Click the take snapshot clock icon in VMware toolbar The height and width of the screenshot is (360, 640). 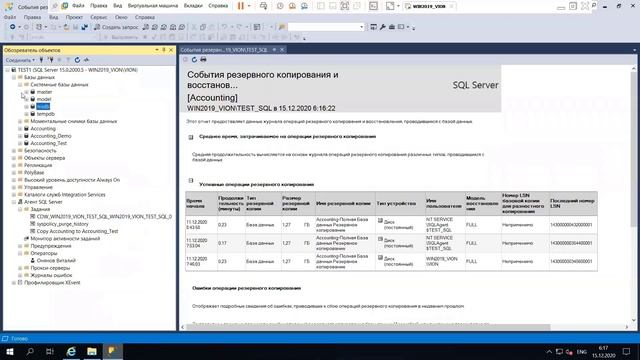(280, 6)
